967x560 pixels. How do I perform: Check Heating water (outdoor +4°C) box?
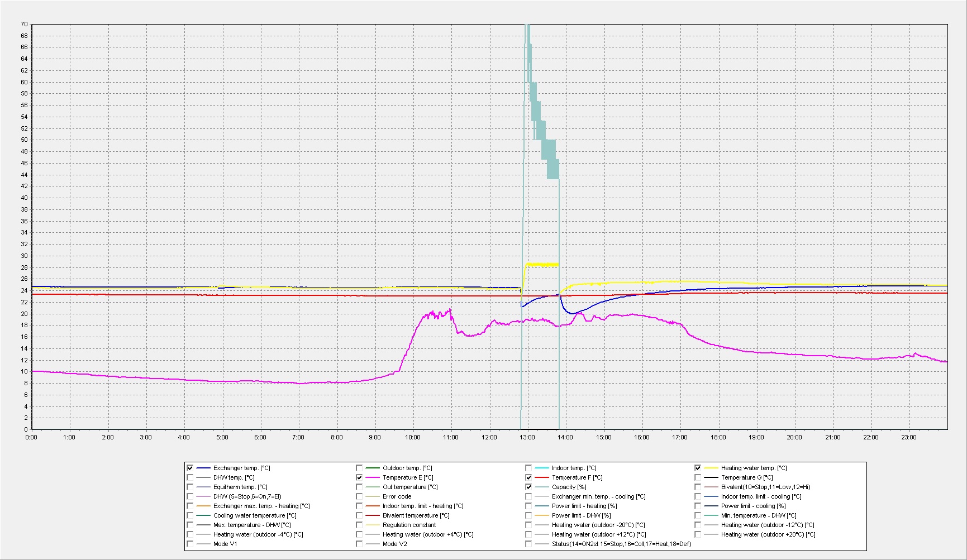pyautogui.click(x=359, y=534)
